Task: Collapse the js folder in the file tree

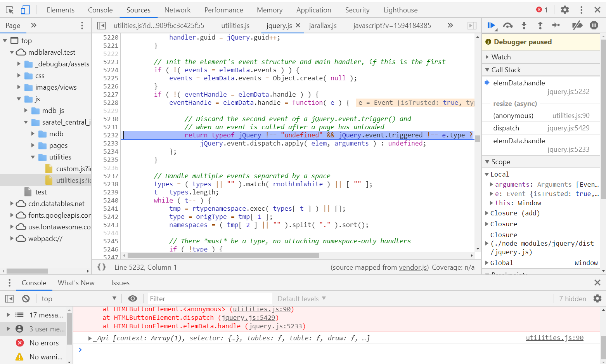Action: click(18, 99)
